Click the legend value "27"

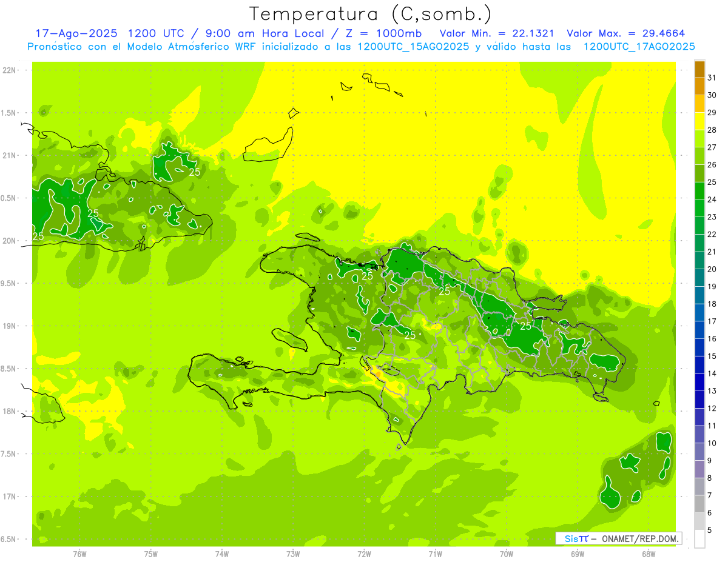coord(712,147)
